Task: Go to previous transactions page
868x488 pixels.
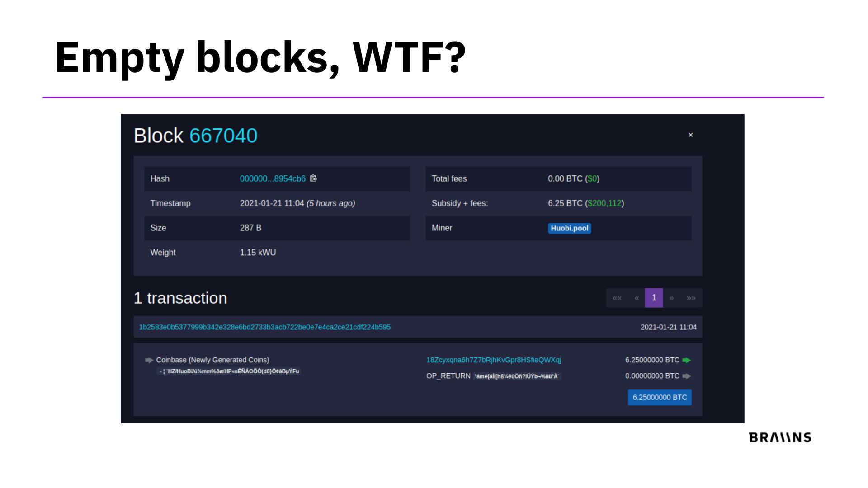Action: [636, 298]
